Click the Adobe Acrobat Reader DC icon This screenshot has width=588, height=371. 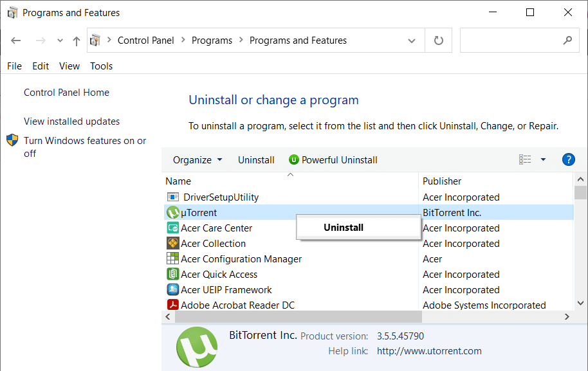point(172,305)
